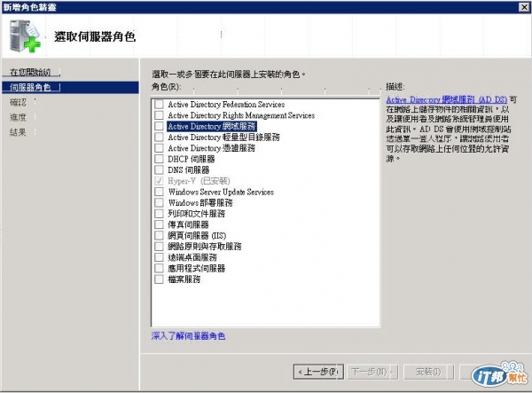
Task: Select the highlighted Active Directory 網域服務 label
Action: (212, 126)
